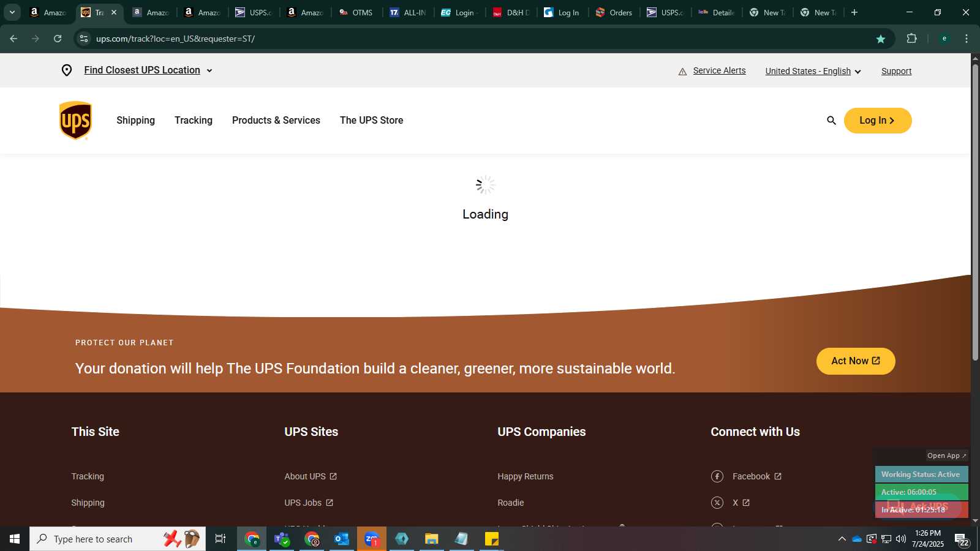The width and height of the screenshot is (980, 551).
Task: Open UPS Jobs footer link
Action: click(x=309, y=503)
